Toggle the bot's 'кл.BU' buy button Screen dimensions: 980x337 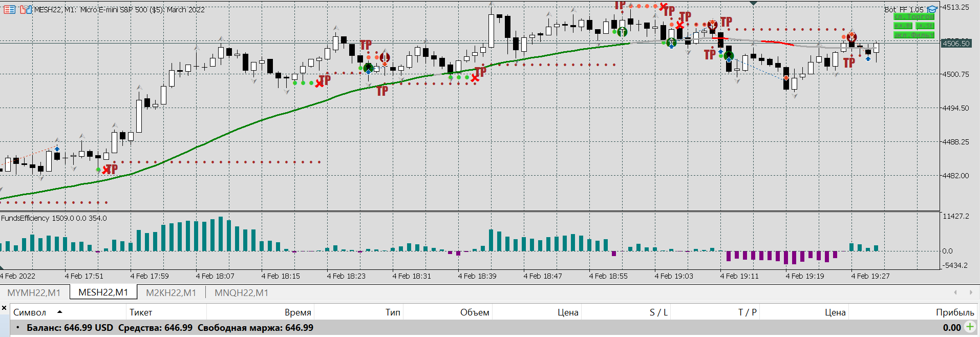click(903, 26)
